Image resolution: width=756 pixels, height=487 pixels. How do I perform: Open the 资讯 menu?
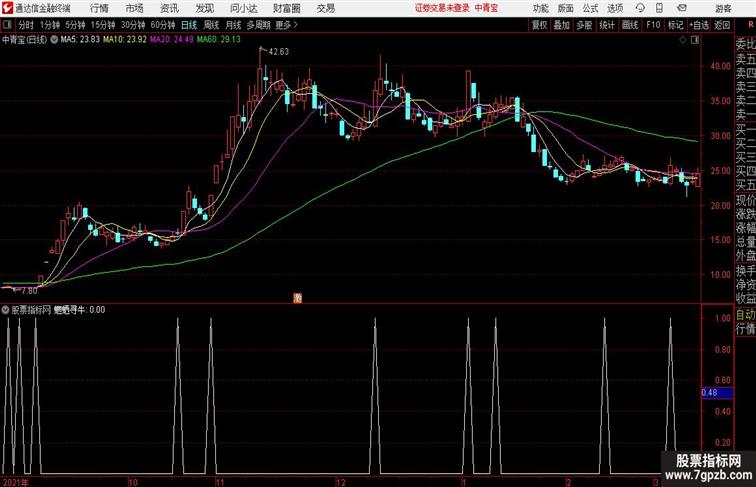click(x=169, y=8)
